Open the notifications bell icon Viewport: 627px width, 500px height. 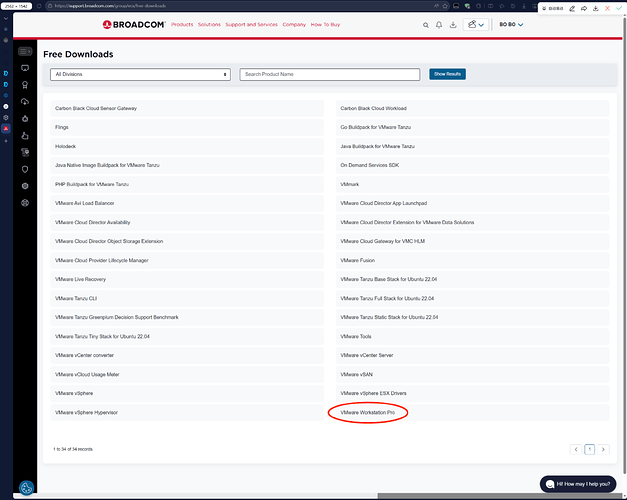point(439,25)
